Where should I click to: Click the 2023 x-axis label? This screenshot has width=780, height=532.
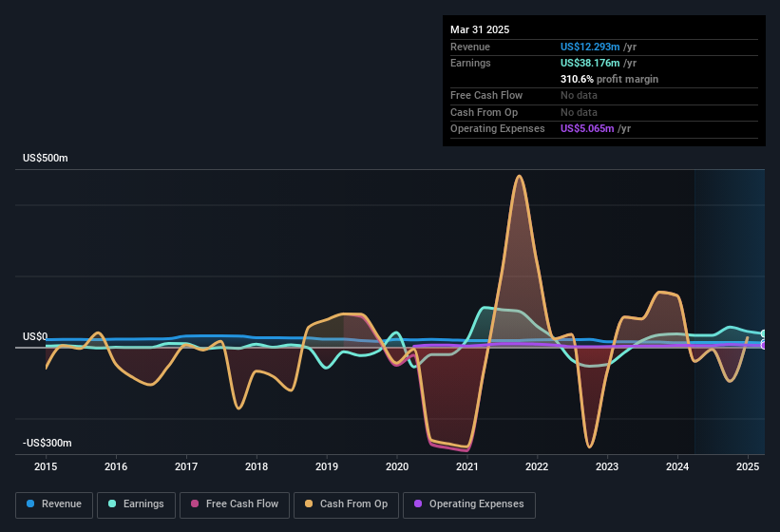[x=607, y=466]
